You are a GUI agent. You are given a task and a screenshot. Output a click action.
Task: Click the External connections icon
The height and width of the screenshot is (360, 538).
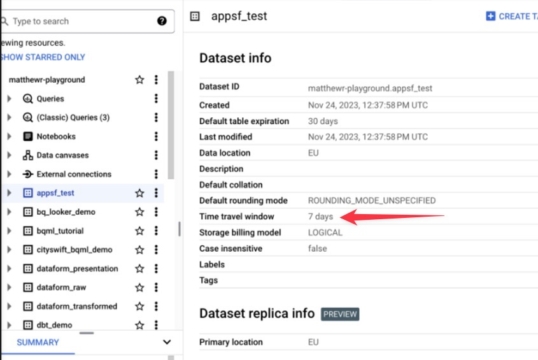click(x=28, y=174)
